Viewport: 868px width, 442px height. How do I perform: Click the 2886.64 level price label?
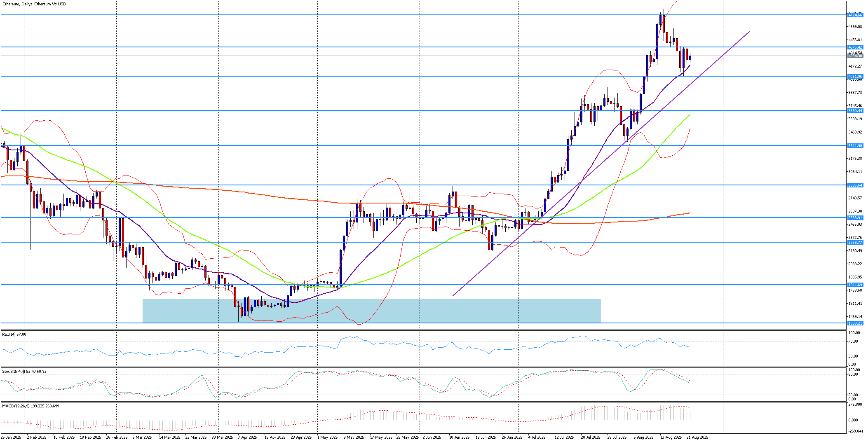[855, 185]
